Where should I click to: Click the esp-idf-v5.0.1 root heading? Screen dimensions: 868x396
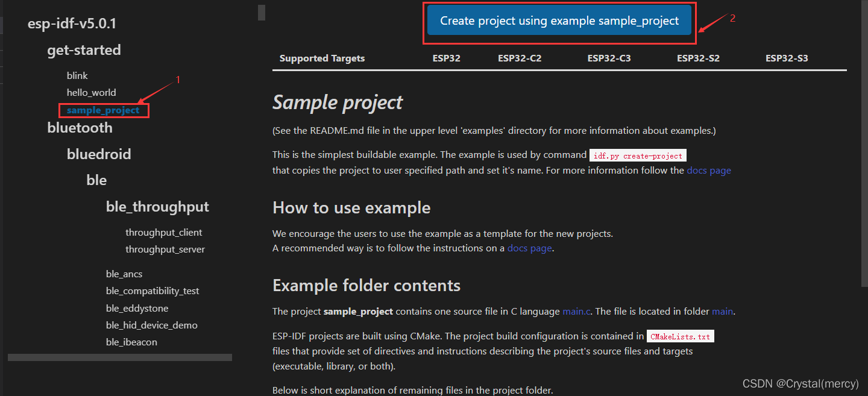click(72, 24)
